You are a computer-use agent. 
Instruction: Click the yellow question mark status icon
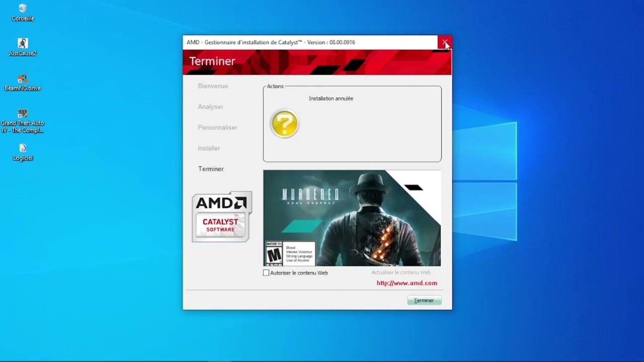(x=285, y=124)
